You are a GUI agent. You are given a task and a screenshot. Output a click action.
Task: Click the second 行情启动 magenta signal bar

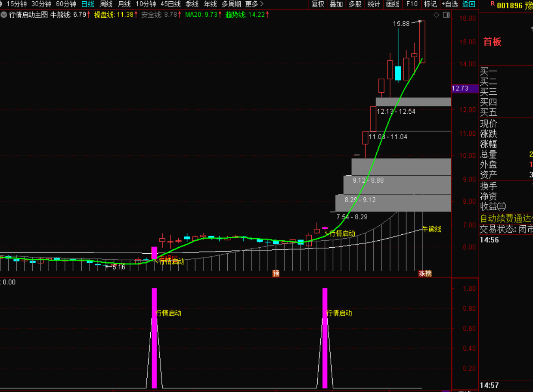coord(325,338)
